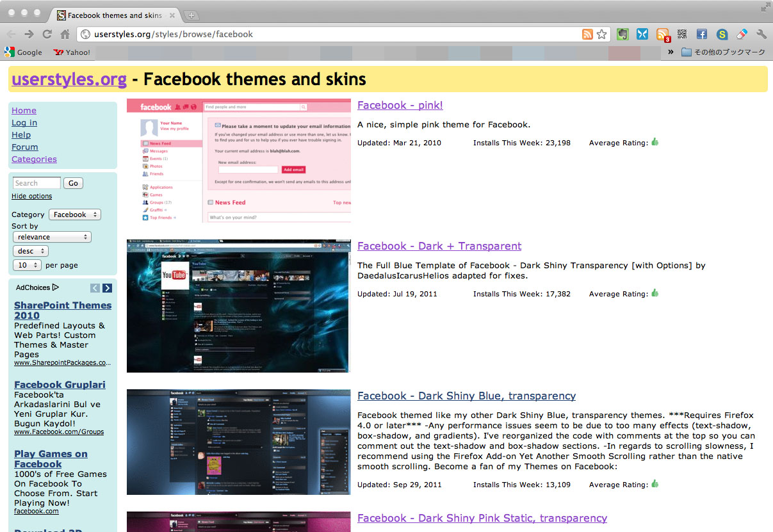Open the 10 per page dropdown
The width and height of the screenshot is (773, 532).
point(27,265)
